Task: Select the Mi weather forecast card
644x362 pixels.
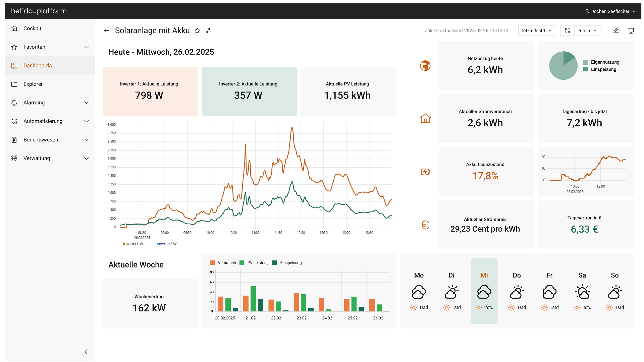Action: pyautogui.click(x=484, y=291)
